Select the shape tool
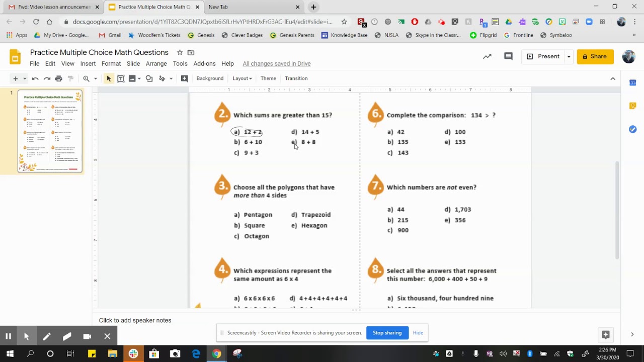This screenshot has height=362, width=644. coord(149,78)
